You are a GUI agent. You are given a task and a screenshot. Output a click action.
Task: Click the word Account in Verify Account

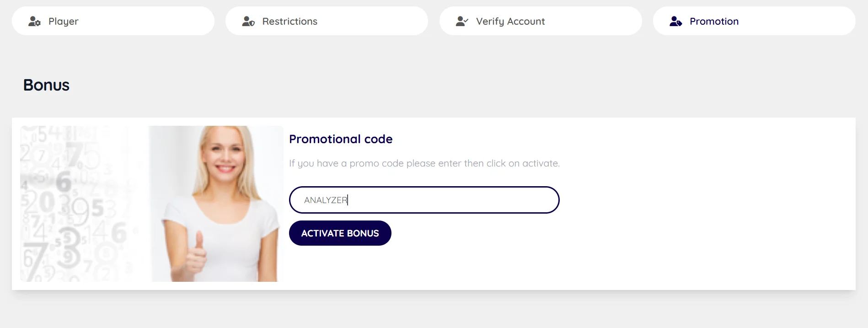coord(526,22)
